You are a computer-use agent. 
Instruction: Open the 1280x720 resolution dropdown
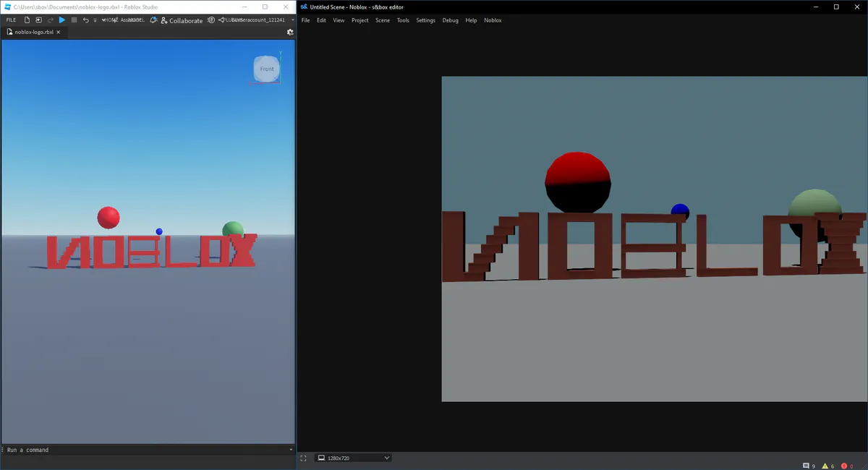(354, 458)
